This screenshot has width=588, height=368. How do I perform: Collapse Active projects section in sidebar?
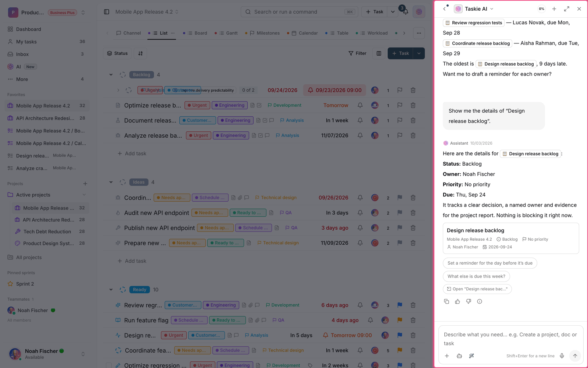pos(84,195)
